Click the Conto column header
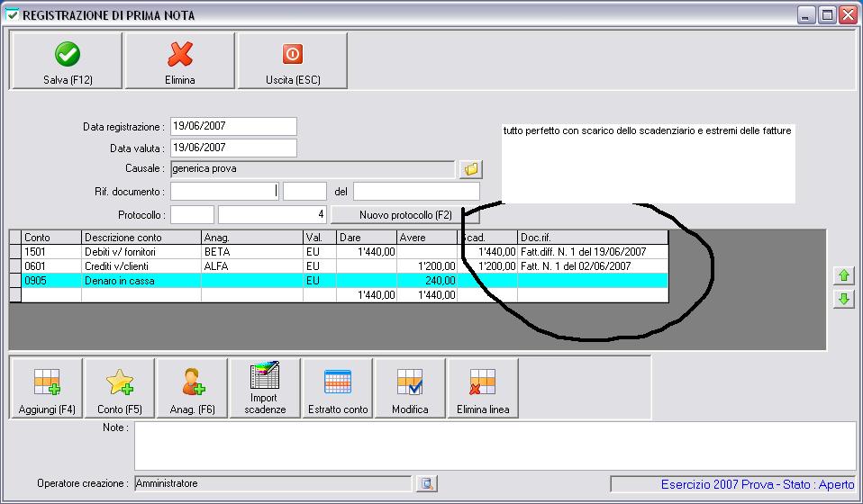863x504 pixels. click(x=51, y=238)
